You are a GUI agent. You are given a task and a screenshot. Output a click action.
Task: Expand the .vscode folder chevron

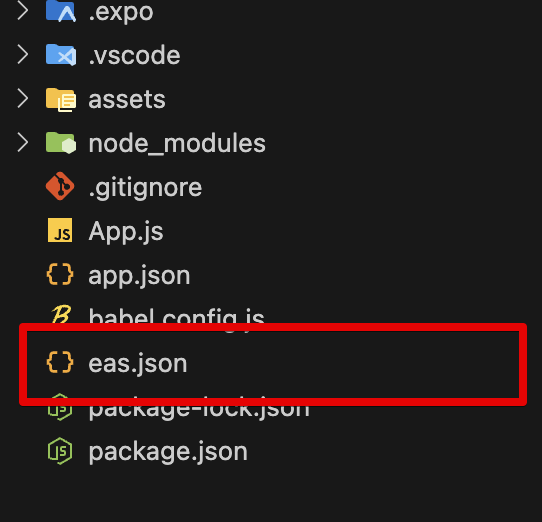[x=23, y=55]
